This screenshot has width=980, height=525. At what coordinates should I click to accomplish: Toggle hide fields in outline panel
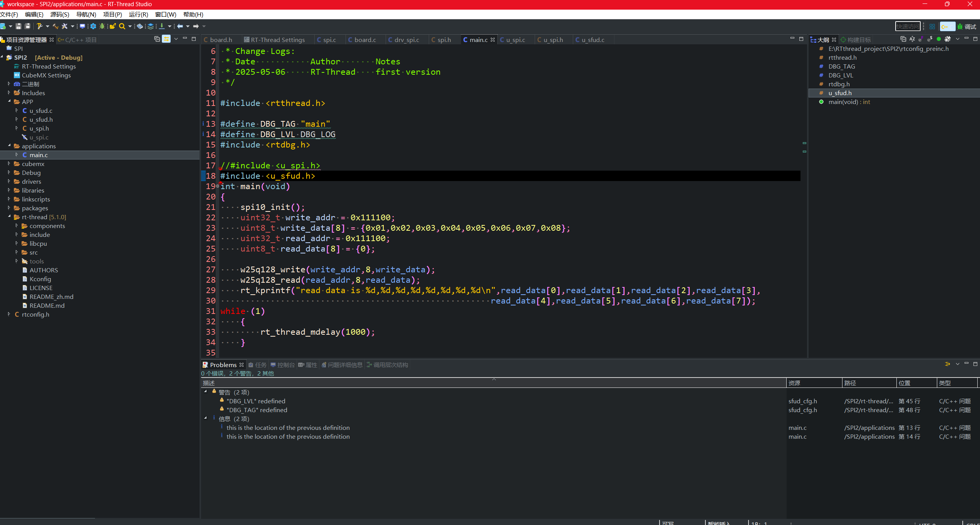[x=921, y=39]
